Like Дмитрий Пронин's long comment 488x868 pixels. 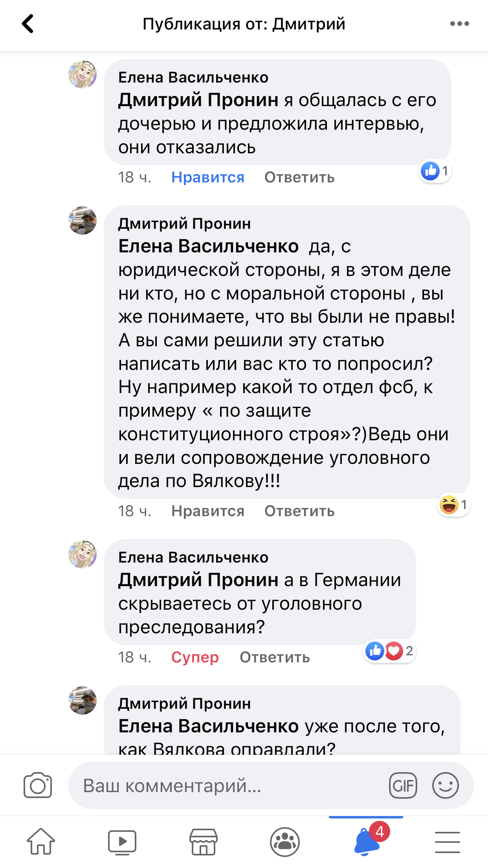[208, 511]
